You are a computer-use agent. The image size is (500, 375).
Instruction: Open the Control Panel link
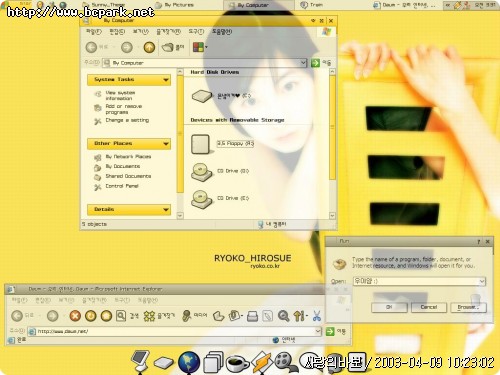122,186
